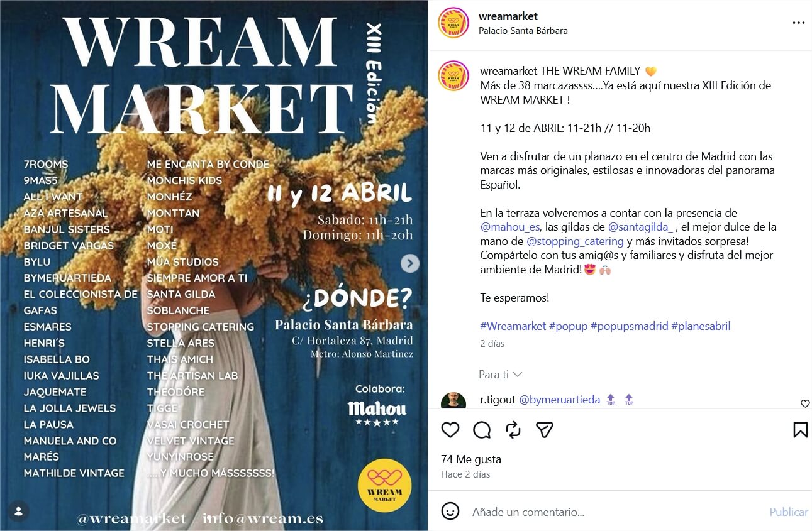View who liked via '74 Me gusta'
The height and width of the screenshot is (531, 812).
click(x=471, y=459)
